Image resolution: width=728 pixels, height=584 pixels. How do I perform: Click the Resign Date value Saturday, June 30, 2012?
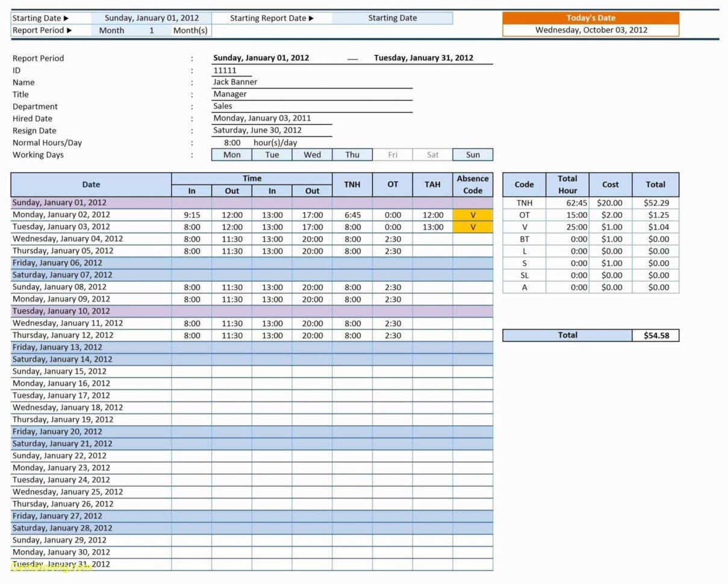[x=272, y=130]
